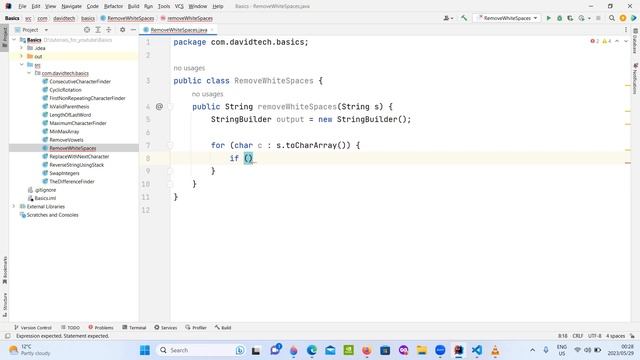This screenshot has width=640, height=360.
Task: Open the Refactor menu
Action: [x=113, y=6]
